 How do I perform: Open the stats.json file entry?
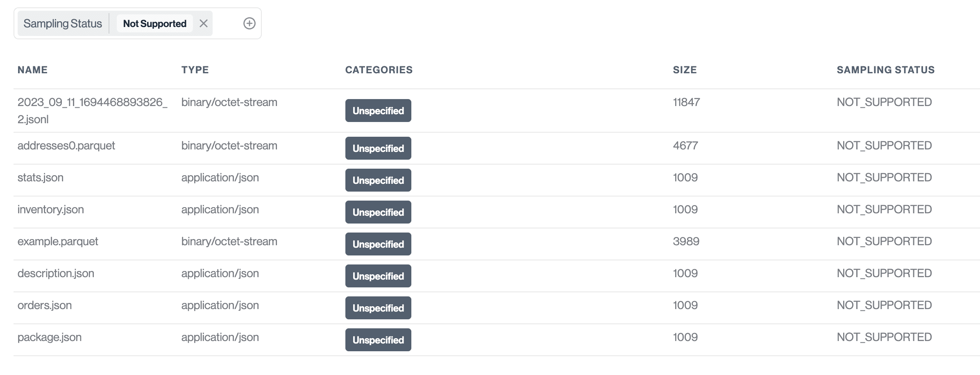(x=41, y=177)
